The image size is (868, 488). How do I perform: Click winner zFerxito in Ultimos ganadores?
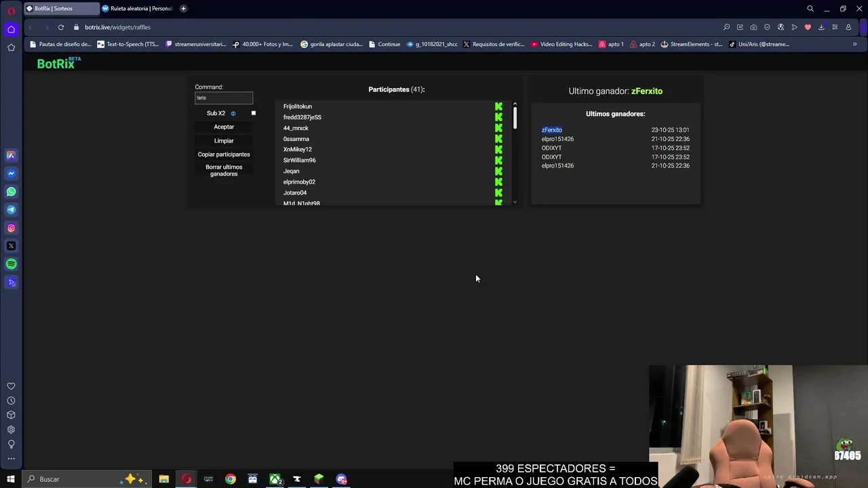click(551, 130)
